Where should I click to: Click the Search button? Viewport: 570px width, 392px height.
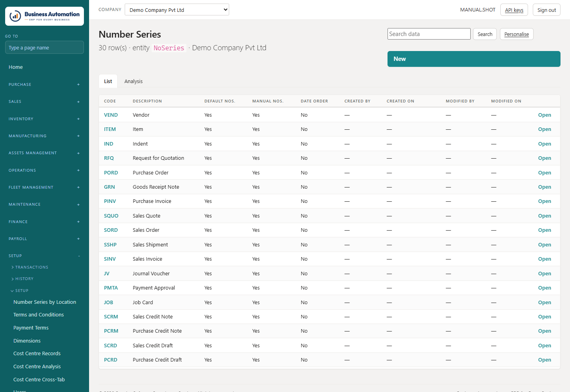point(485,34)
